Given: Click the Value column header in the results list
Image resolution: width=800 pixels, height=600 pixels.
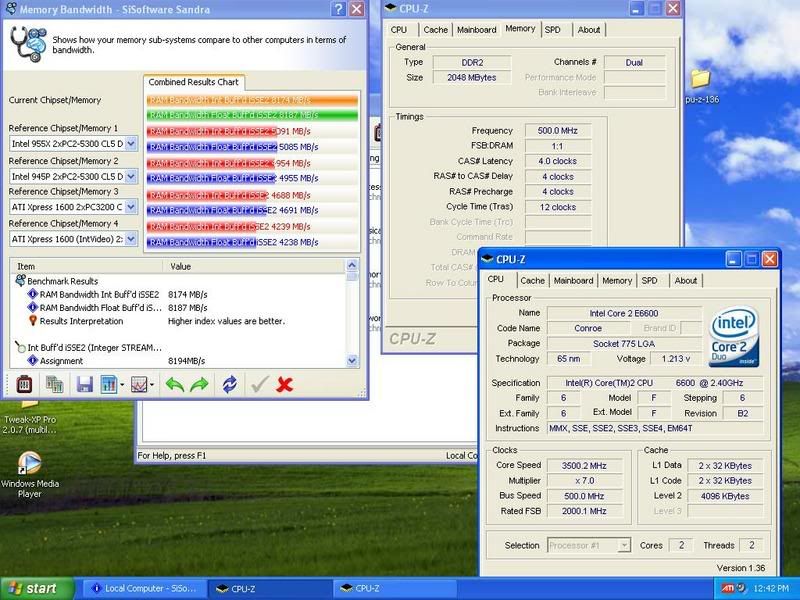Looking at the screenshot, I should point(254,266).
